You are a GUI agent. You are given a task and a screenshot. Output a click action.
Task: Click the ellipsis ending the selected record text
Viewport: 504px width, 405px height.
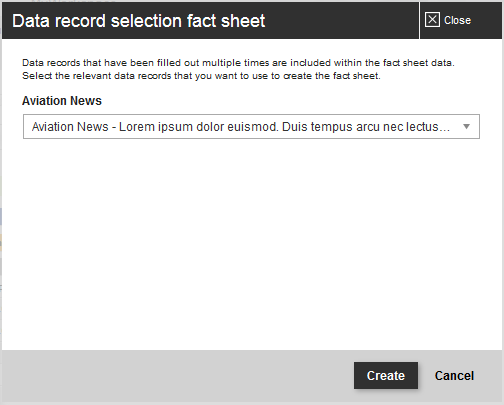[x=444, y=128]
